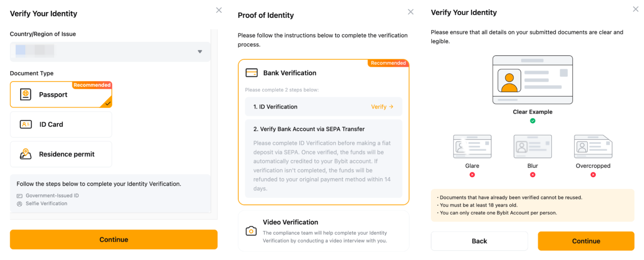
Task: Click the Glare example document icon
Action: (472, 146)
